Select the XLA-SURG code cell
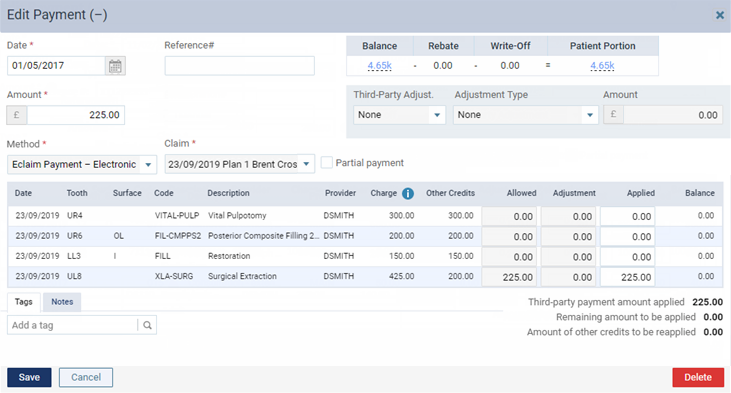Screen dimensions: 731x393 (174, 276)
